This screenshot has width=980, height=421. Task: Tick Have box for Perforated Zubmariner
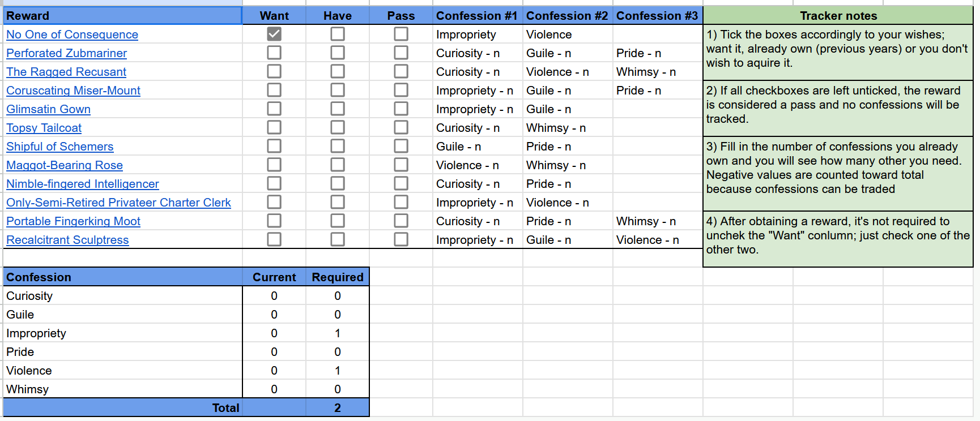(x=338, y=53)
